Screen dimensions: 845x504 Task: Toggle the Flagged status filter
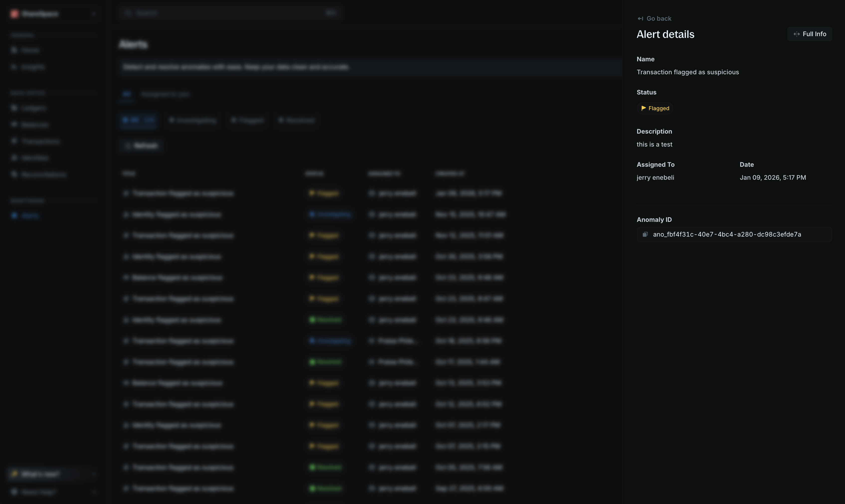click(x=247, y=120)
